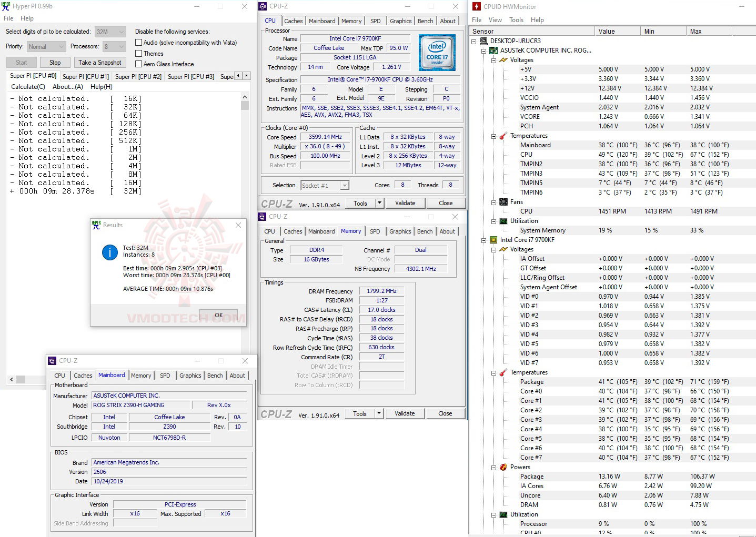Viewport: 756px width, 537px height.
Task: Click the up arrow of Hyper PI vertical scrollbar
Action: pyautogui.click(x=245, y=97)
